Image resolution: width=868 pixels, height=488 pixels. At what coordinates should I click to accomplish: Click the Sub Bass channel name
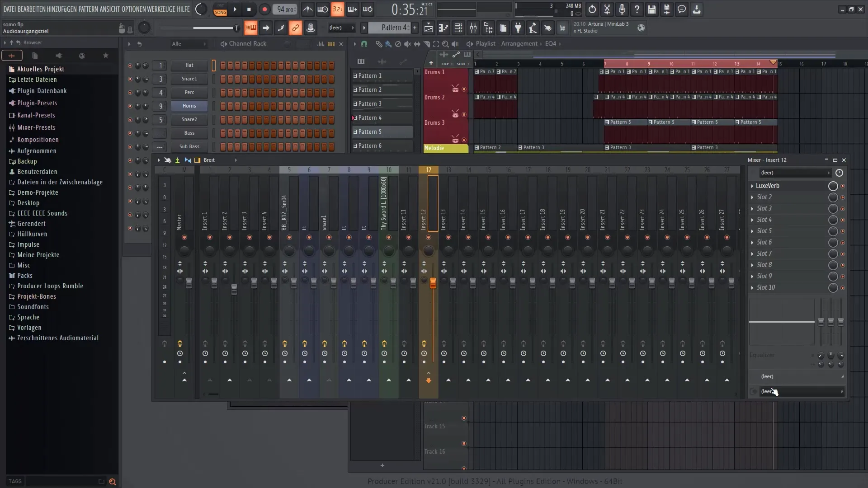click(189, 146)
